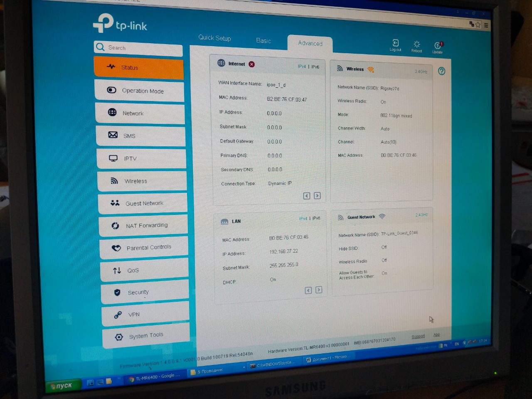Viewport: 532px width, 399px height.
Task: Click the Reboot icon
Action: [416, 44]
